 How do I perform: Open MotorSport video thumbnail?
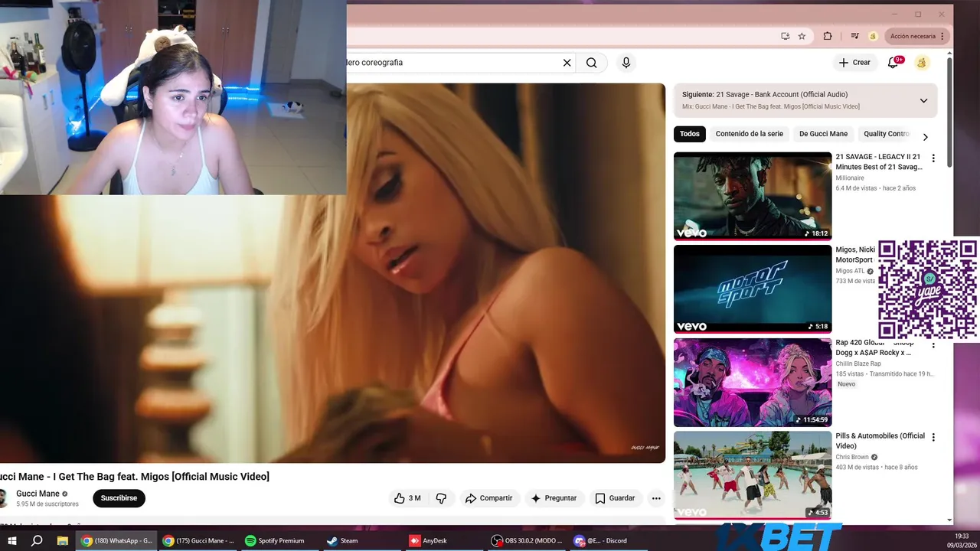point(753,289)
